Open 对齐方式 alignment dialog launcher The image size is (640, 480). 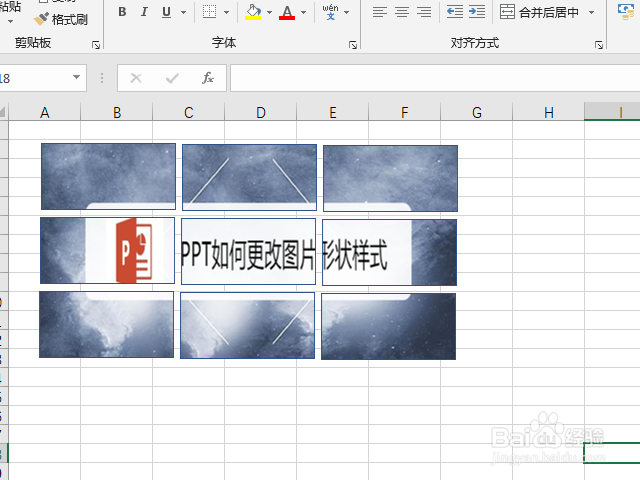[x=599, y=45]
